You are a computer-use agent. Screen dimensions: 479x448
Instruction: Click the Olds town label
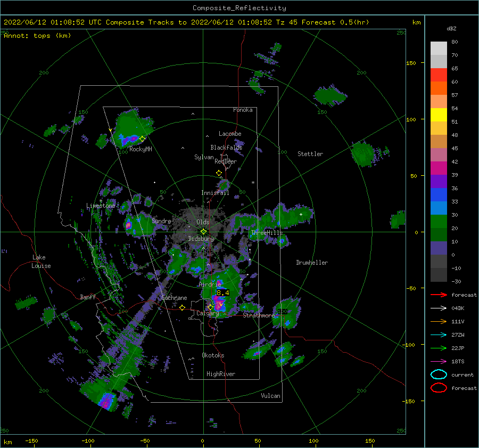coord(203,222)
